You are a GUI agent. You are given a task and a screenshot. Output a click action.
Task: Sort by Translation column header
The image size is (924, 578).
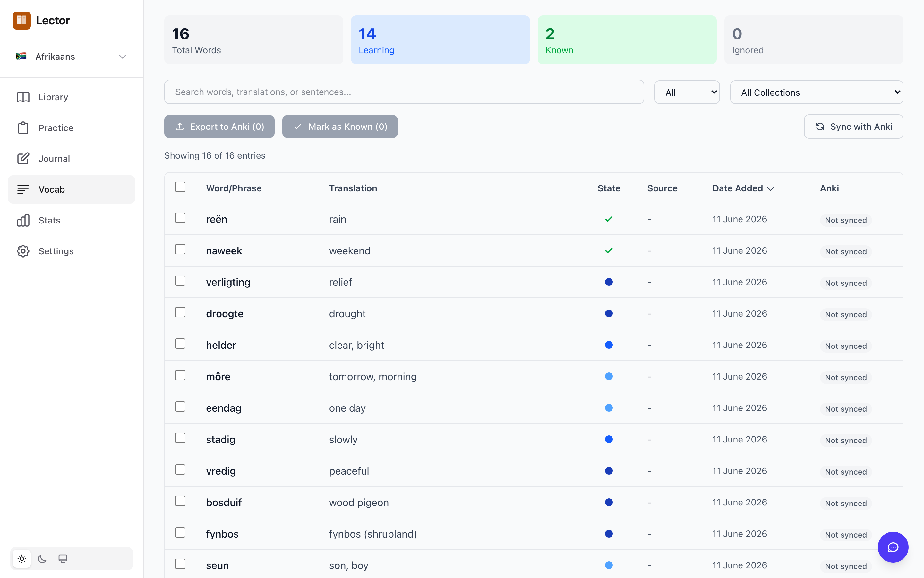[353, 188]
